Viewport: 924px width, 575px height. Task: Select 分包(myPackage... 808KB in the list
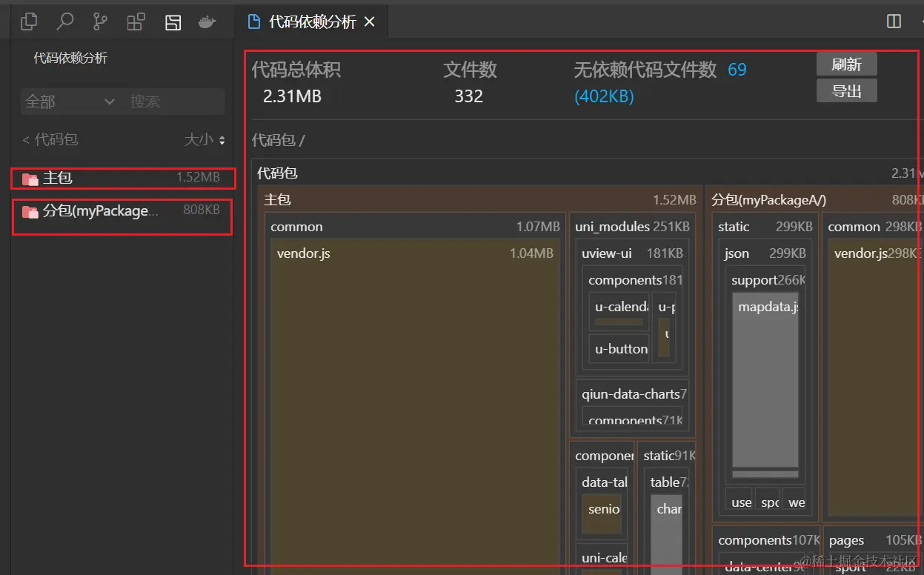pos(122,210)
